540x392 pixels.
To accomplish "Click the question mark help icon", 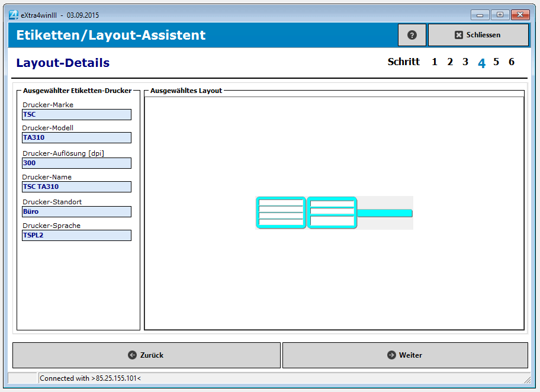I will point(412,35).
